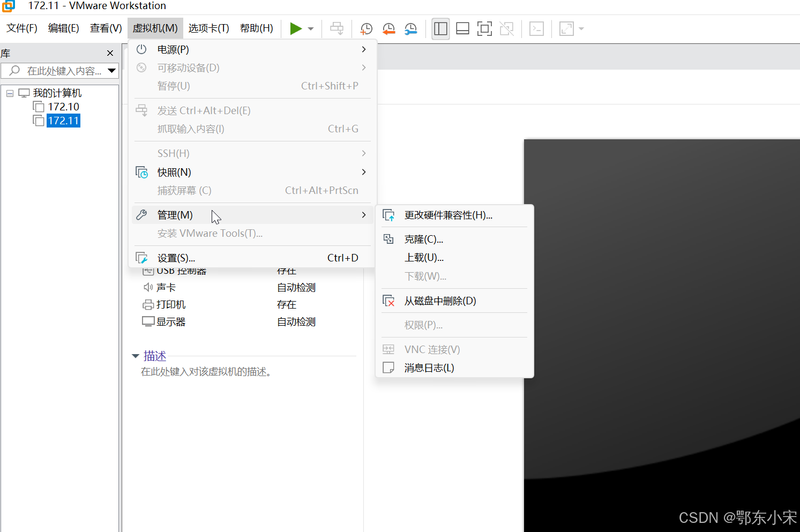Screen dimensions: 800x532
Task: Open the 编辑(E) menu
Action: [64, 28]
